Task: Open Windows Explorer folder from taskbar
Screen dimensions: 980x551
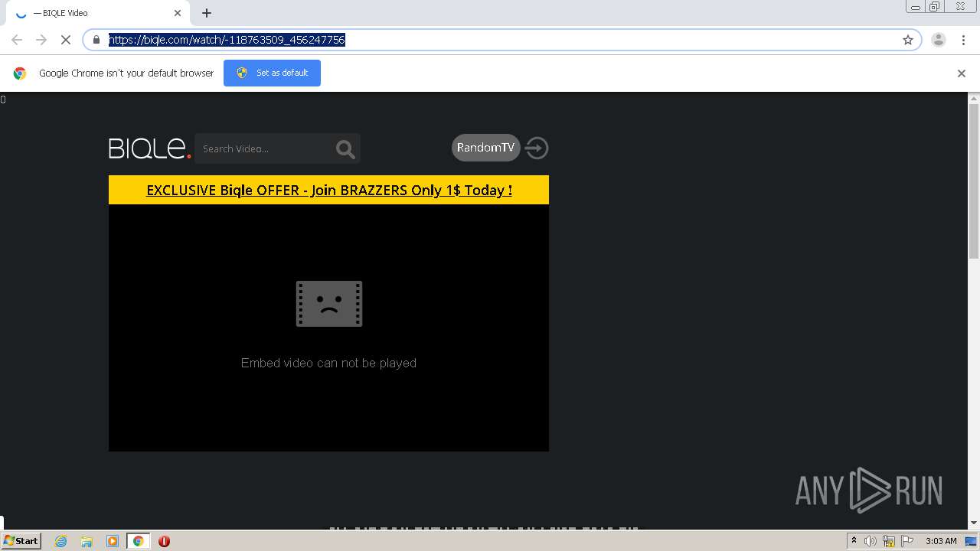Action: [x=87, y=541]
